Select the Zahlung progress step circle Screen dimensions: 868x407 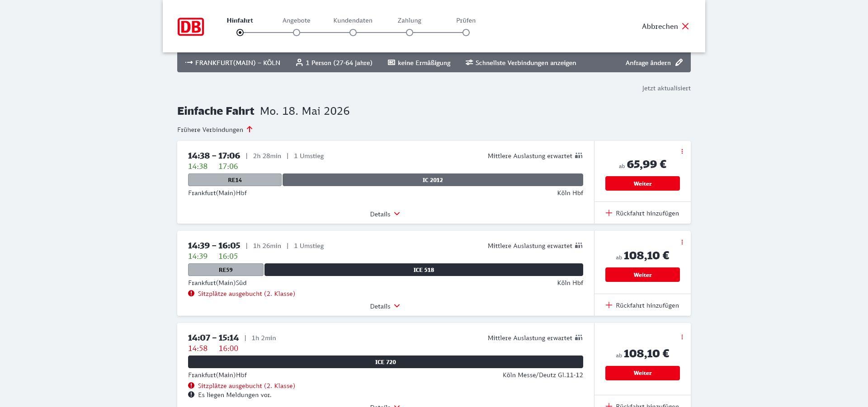pyautogui.click(x=410, y=33)
